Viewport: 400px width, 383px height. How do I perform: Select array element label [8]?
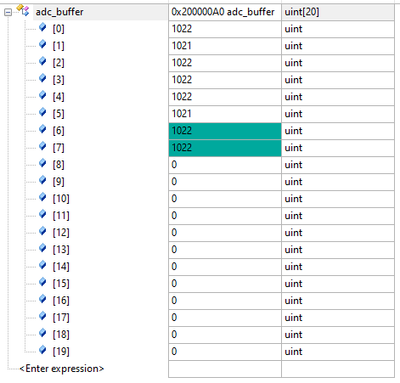coord(58,165)
